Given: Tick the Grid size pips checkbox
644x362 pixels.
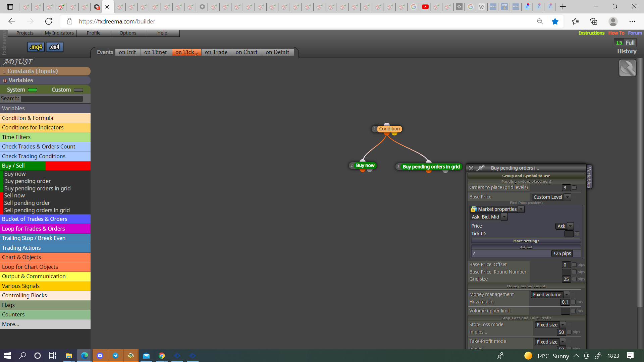Looking at the screenshot, I should [574, 279].
